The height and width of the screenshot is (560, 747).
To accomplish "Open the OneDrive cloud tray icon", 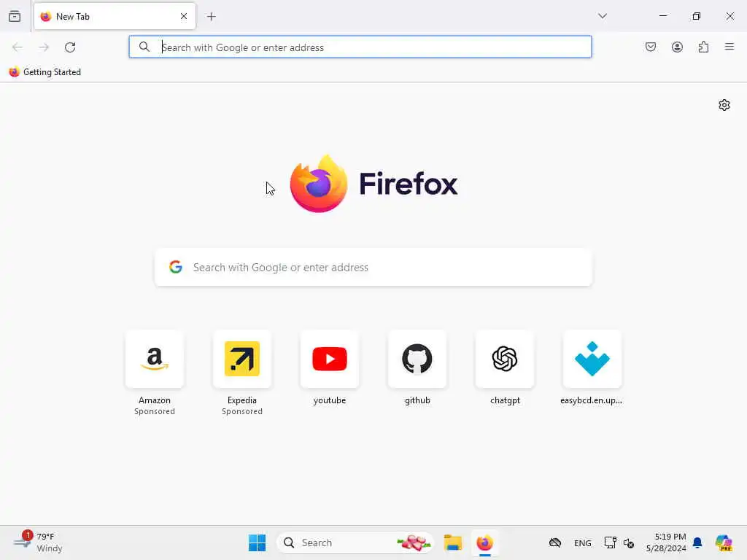I will [x=555, y=542].
